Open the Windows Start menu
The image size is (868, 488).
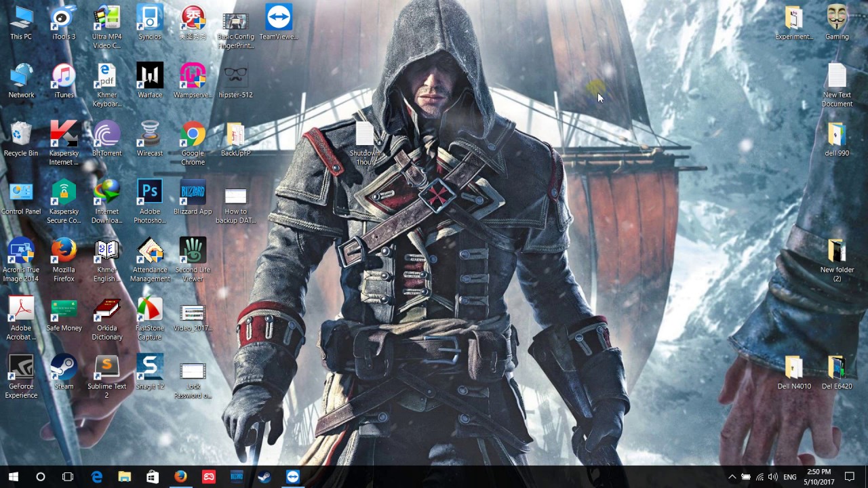(13, 477)
